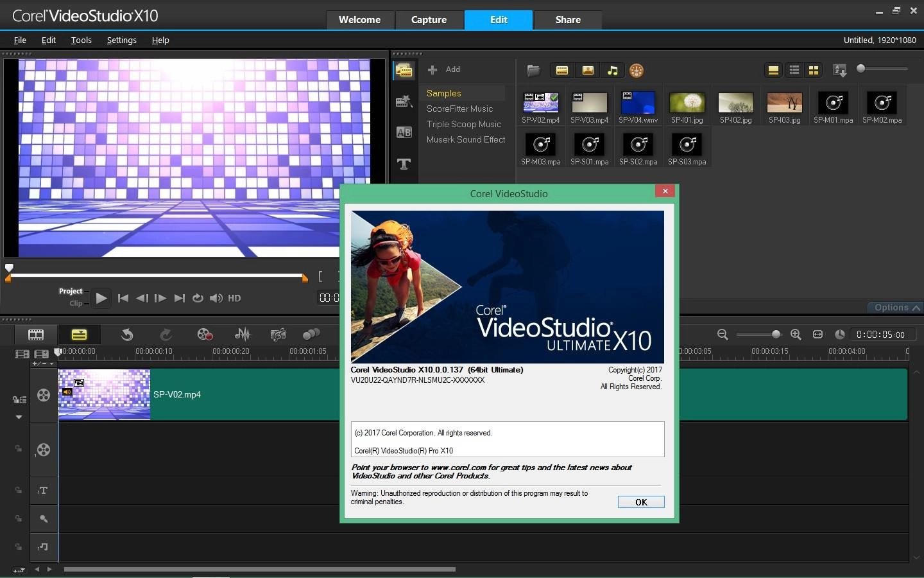Open the Auto Music tool
This screenshot has width=924, height=578.
(278, 335)
